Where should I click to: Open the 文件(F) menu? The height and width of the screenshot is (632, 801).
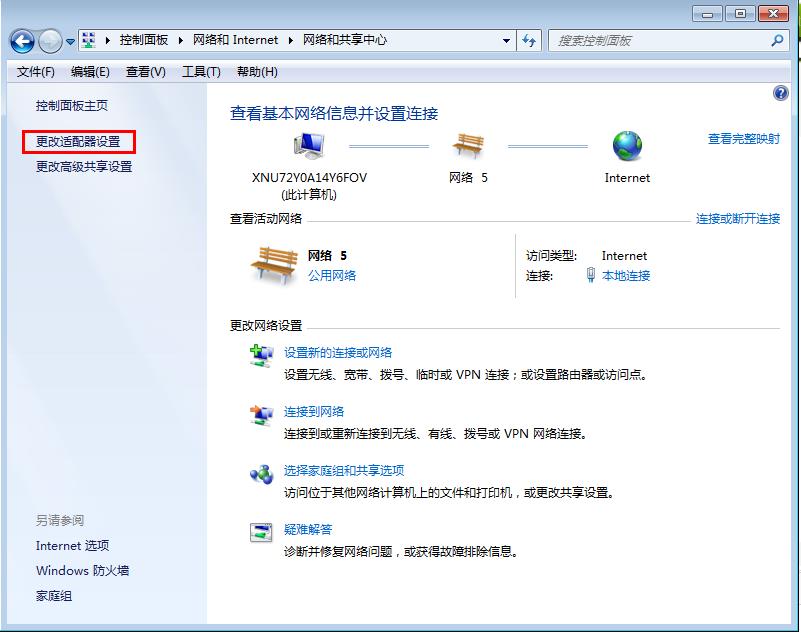click(x=35, y=72)
